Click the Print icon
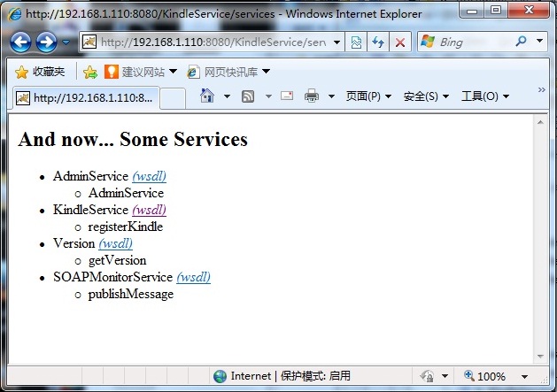This screenshot has width=557, height=392. pos(312,96)
